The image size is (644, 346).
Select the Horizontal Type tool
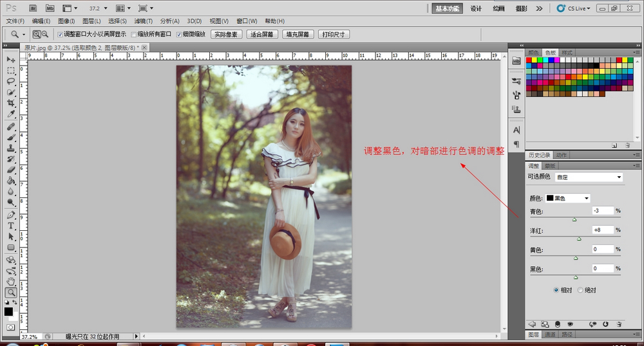click(x=10, y=226)
